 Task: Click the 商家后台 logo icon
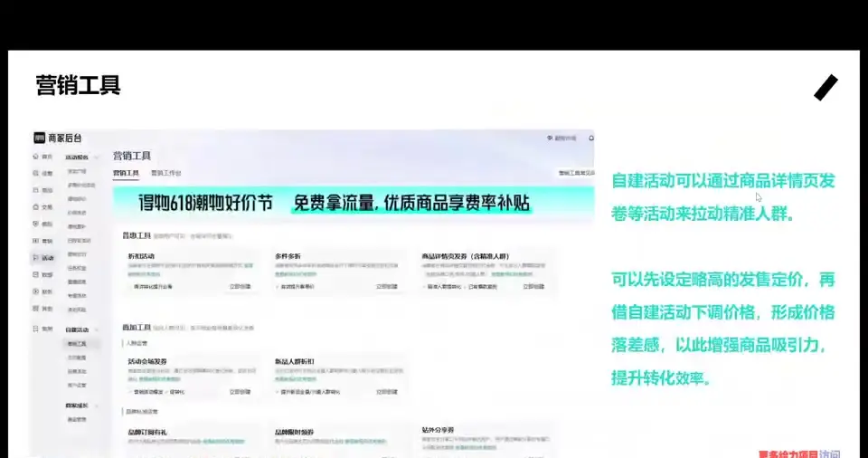click(40, 138)
